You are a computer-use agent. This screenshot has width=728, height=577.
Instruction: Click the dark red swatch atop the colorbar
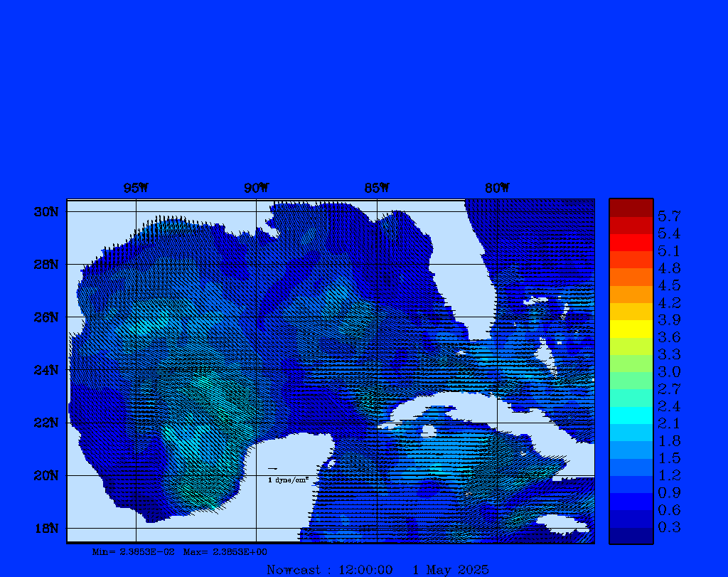(x=631, y=208)
